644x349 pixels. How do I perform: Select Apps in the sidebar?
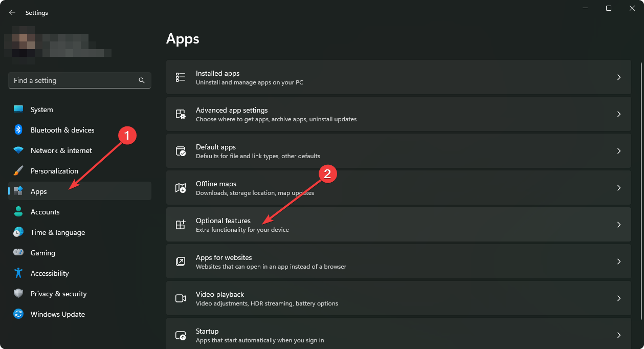[x=80, y=191]
